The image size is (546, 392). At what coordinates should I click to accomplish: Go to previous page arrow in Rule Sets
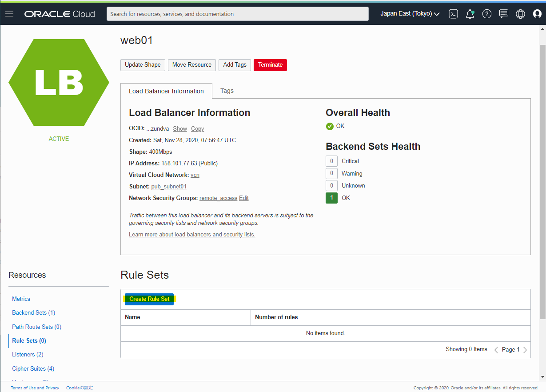496,350
